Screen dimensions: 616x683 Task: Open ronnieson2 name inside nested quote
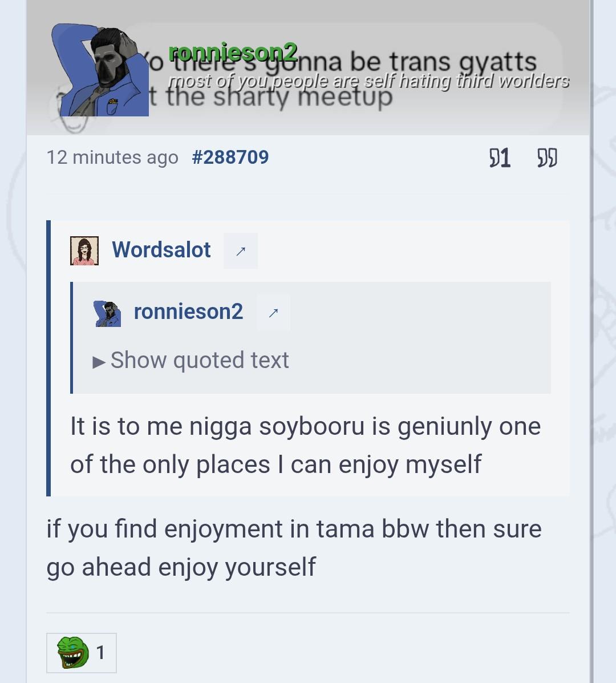pyautogui.click(x=188, y=312)
